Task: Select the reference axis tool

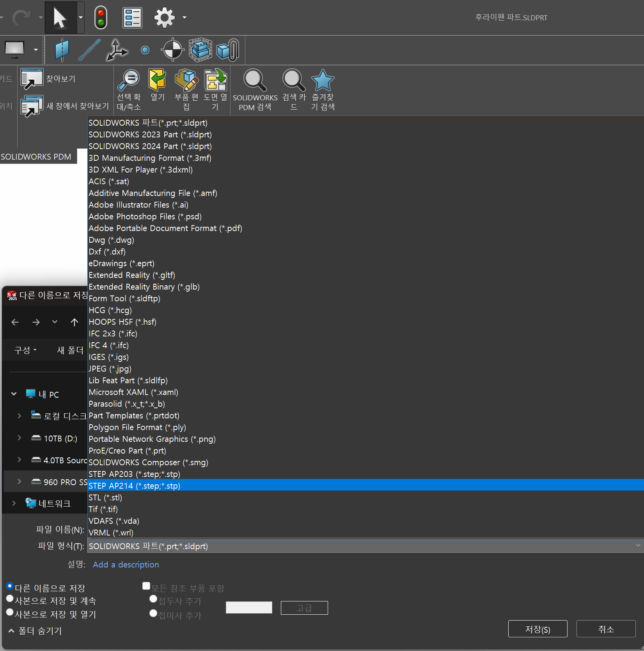Action: [x=89, y=50]
